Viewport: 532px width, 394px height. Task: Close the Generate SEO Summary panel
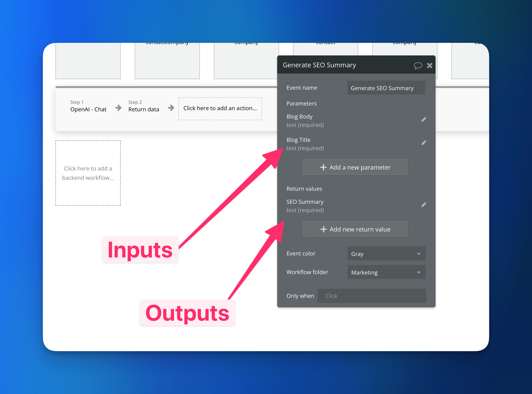pyautogui.click(x=430, y=65)
